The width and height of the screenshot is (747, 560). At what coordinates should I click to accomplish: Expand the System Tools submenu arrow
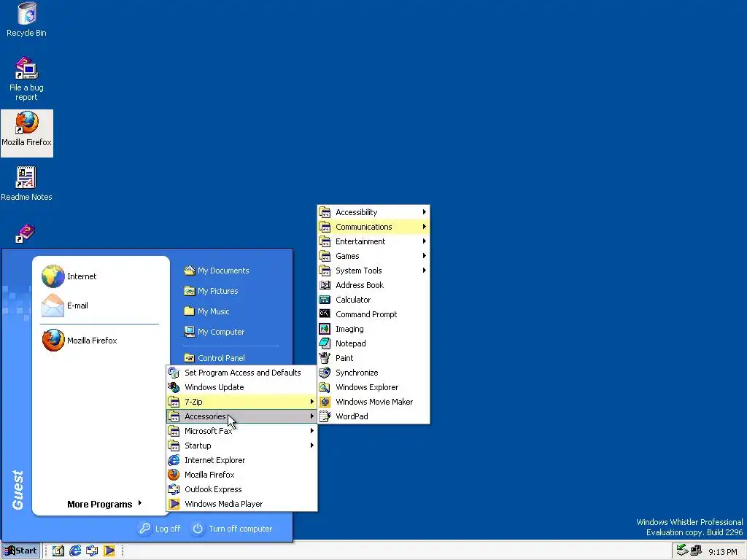click(424, 270)
